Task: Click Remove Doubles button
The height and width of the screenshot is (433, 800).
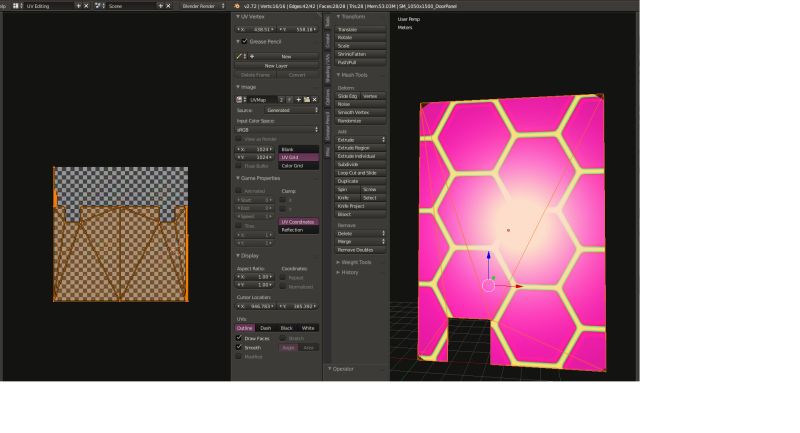Action: 360,250
